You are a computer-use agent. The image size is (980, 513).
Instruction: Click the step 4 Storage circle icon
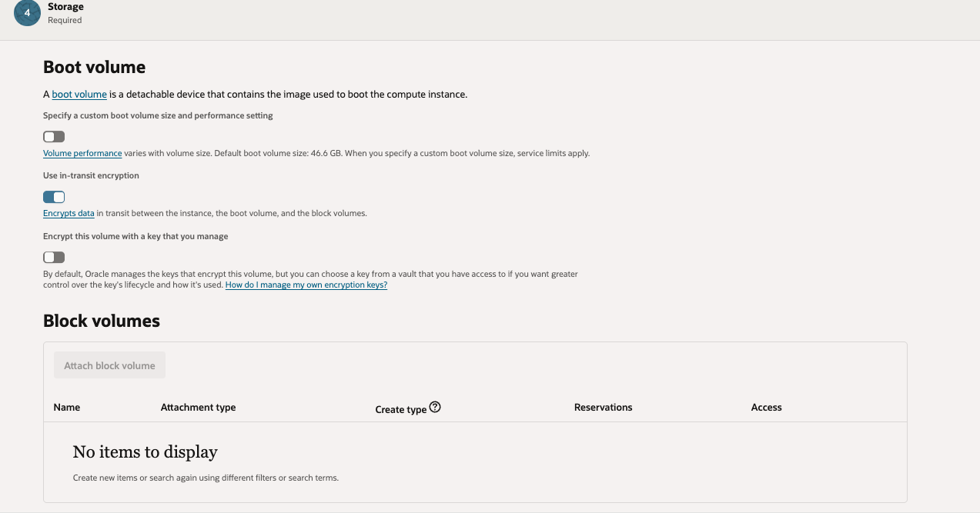[27, 13]
